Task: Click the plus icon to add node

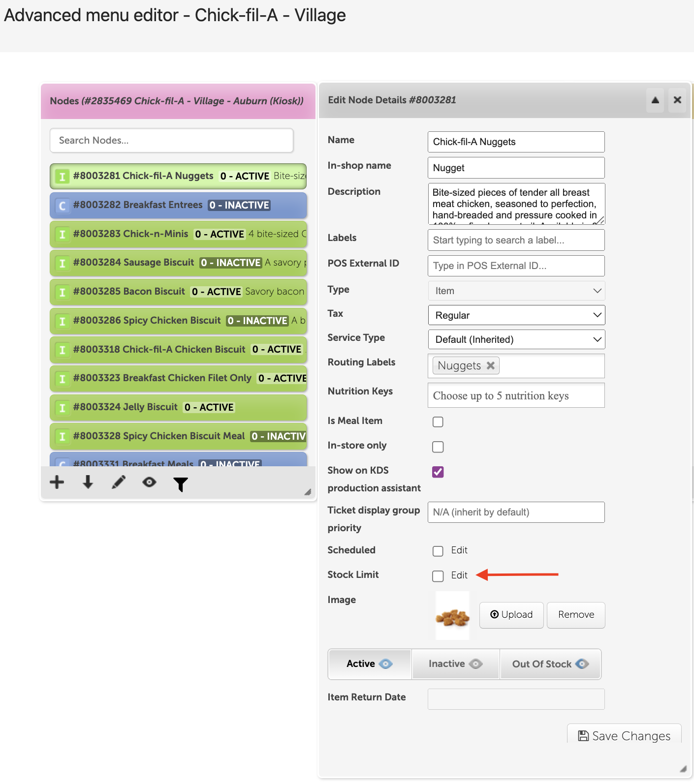Action: [57, 482]
